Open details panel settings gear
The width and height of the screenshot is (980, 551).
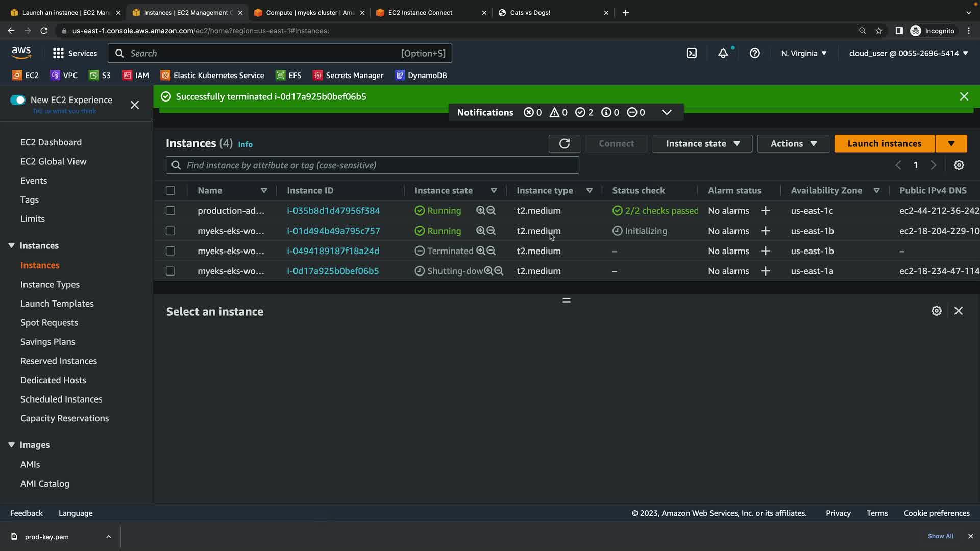(x=936, y=311)
